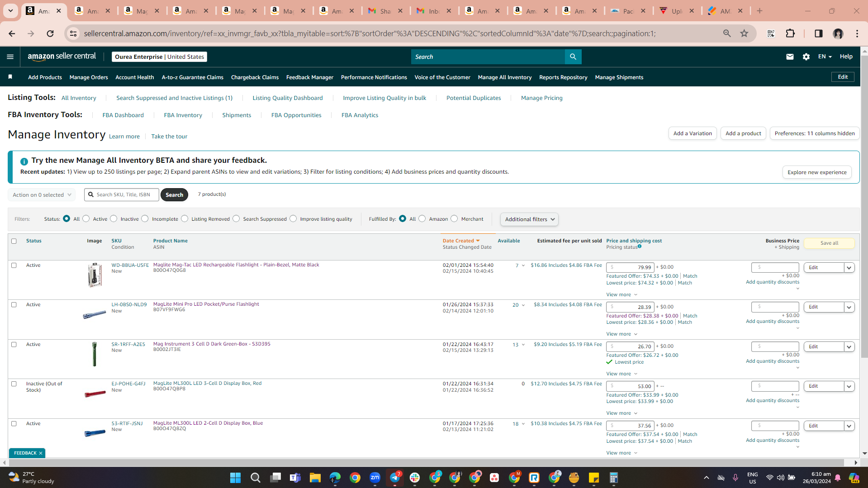
Task: Open Feedback Manager in navigation bar
Action: tap(310, 77)
